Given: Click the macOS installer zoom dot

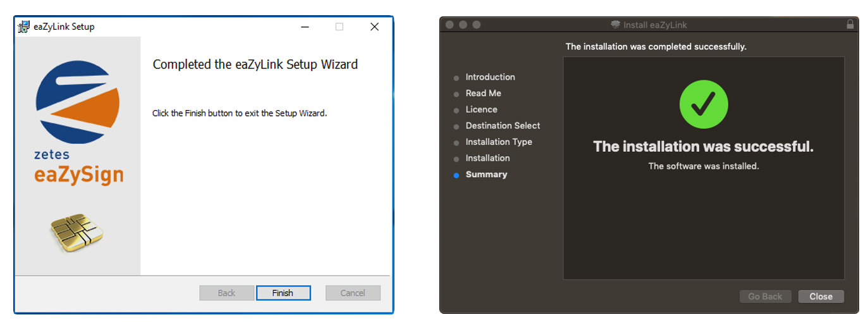Looking at the screenshot, I should 477,25.
